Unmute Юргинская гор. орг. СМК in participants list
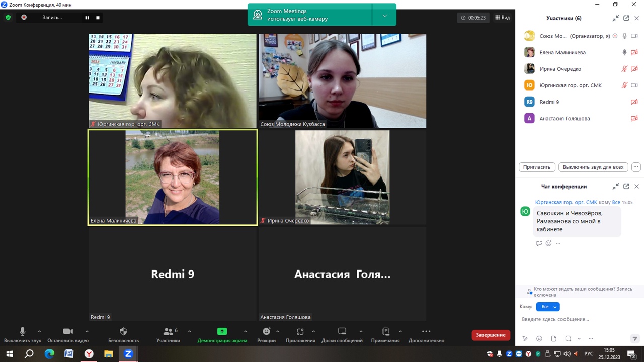644x362 pixels. tap(624, 85)
